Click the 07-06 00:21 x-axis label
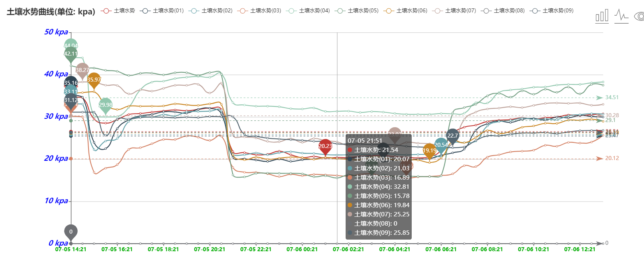Screen dimensions: 644x254 pyautogui.click(x=302, y=249)
